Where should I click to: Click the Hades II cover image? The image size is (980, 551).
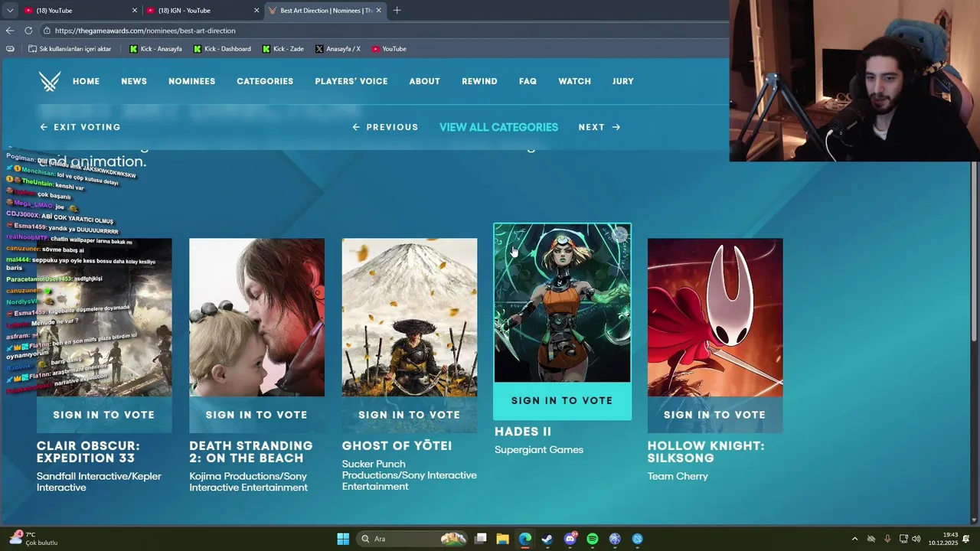click(562, 303)
